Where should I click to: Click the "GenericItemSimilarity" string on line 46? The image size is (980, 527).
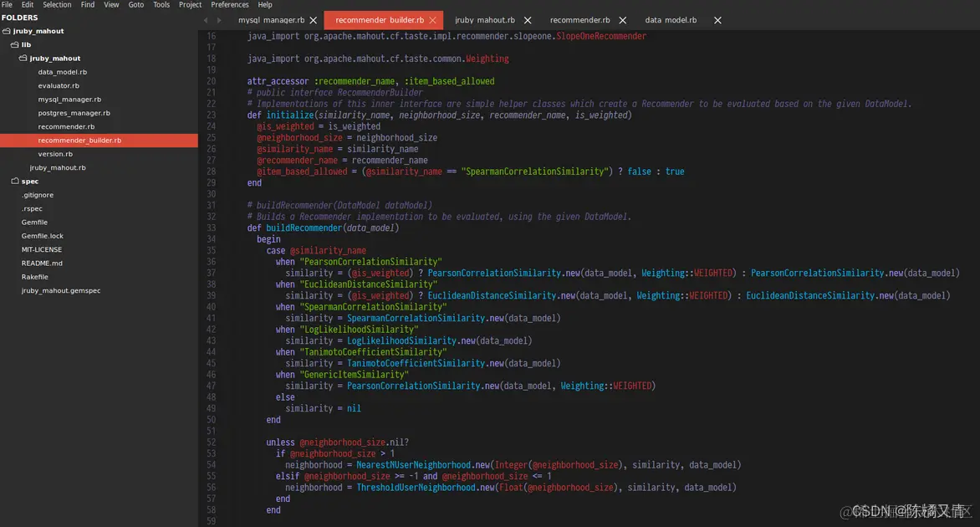pyautogui.click(x=355, y=375)
